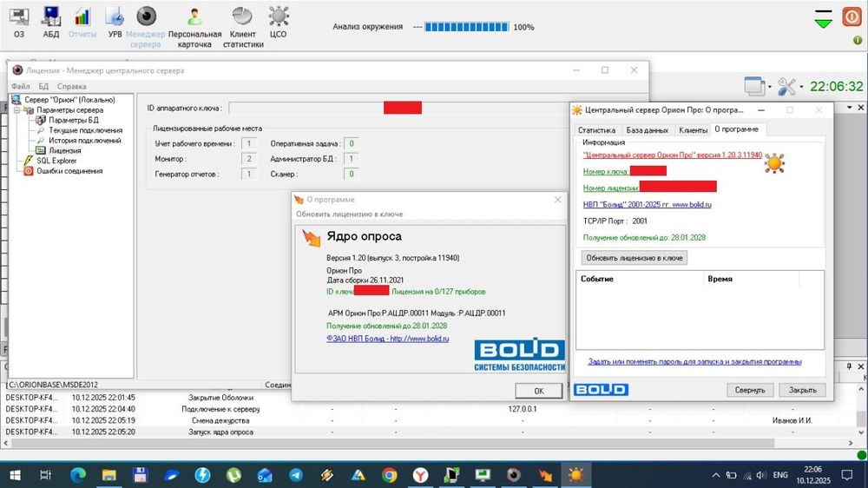
Task: Click the orange power button icon
Action: pyautogui.click(x=852, y=16)
